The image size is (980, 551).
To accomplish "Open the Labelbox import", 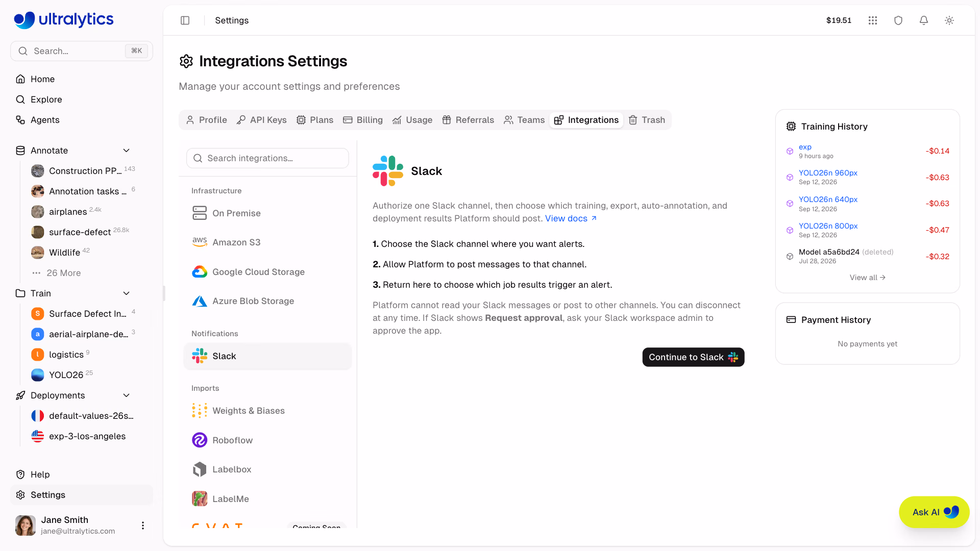I will tap(267, 469).
